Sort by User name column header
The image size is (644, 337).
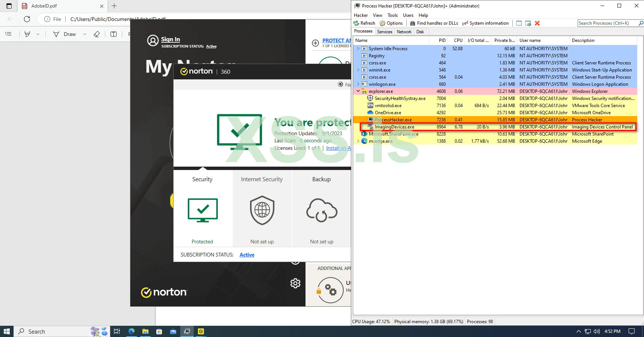tap(543, 40)
